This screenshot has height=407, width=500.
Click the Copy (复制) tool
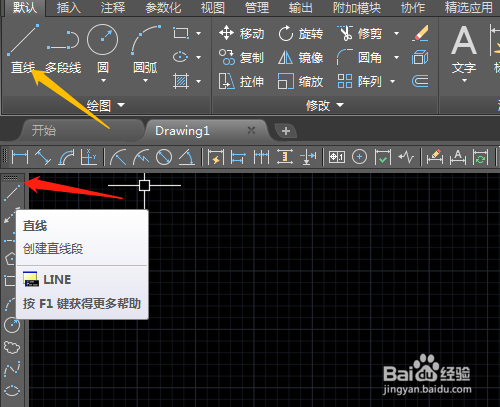tap(242, 57)
